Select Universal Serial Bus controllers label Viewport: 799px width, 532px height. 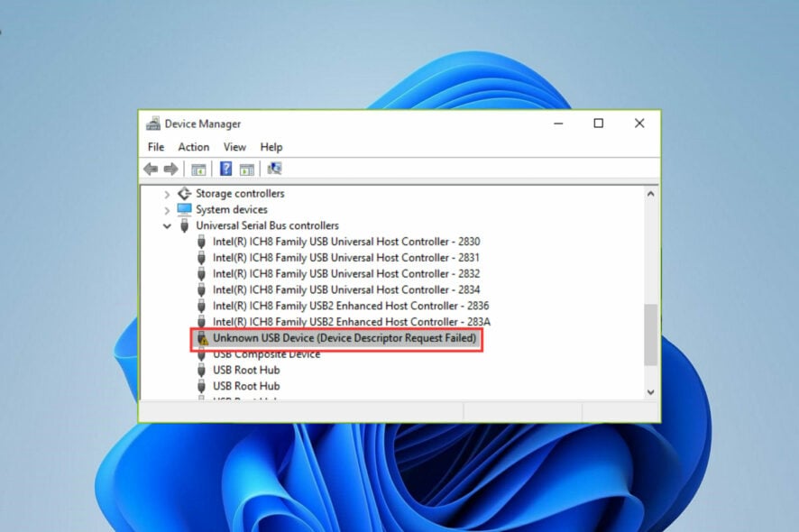pos(267,225)
